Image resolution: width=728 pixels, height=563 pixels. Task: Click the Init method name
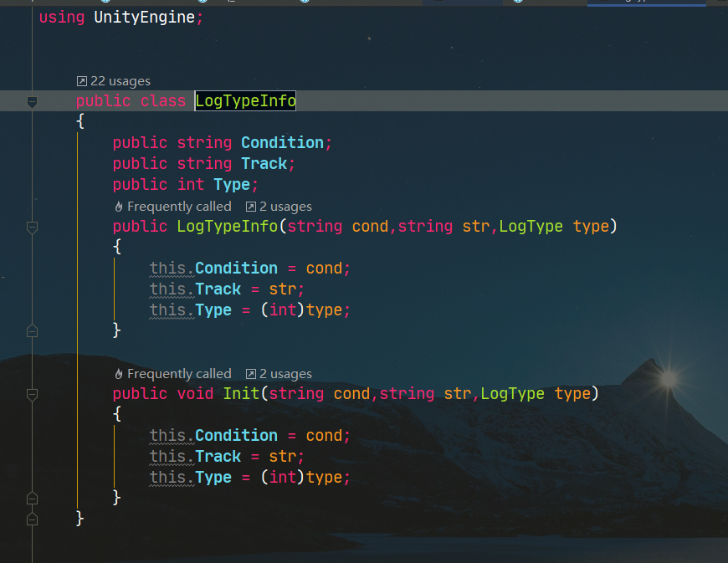pos(241,393)
